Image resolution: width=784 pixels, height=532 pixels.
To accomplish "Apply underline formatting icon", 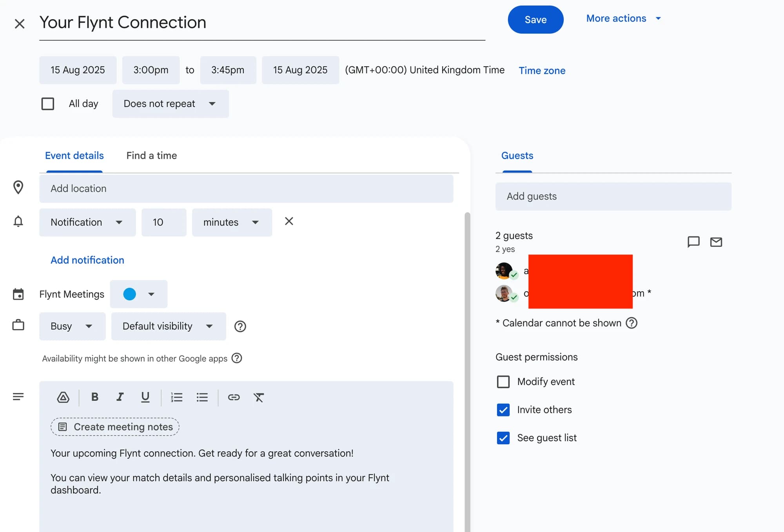I will click(145, 397).
